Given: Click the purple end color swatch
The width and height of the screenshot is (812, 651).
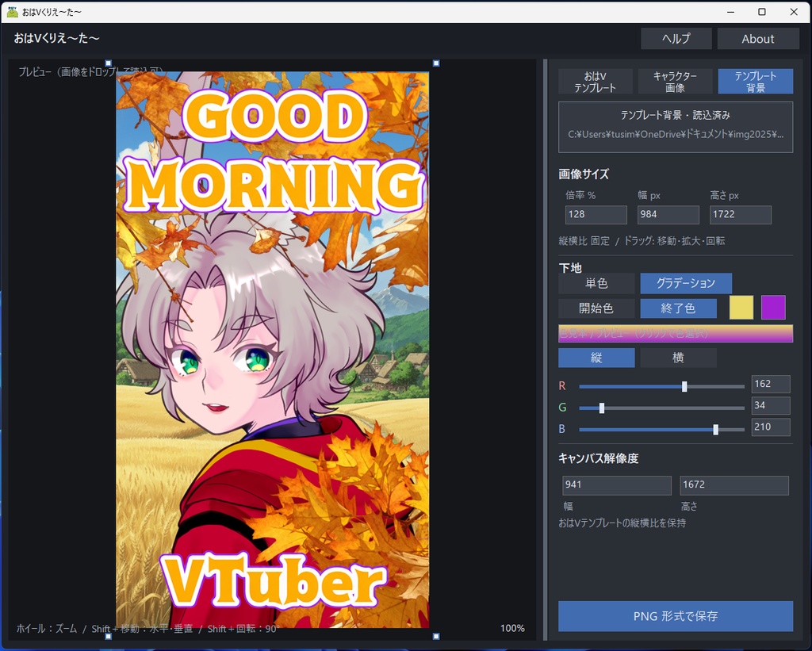Looking at the screenshot, I should (773, 308).
